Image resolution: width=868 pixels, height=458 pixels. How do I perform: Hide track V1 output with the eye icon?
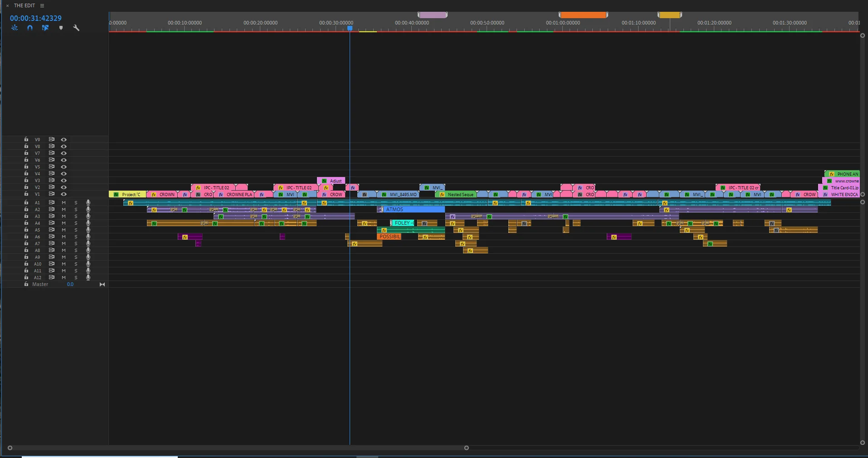point(63,194)
